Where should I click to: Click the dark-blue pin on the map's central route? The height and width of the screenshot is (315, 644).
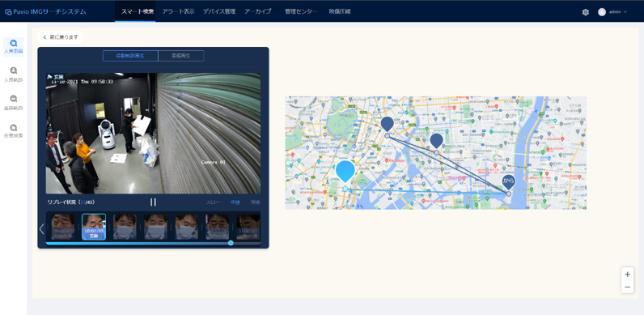coord(436,141)
